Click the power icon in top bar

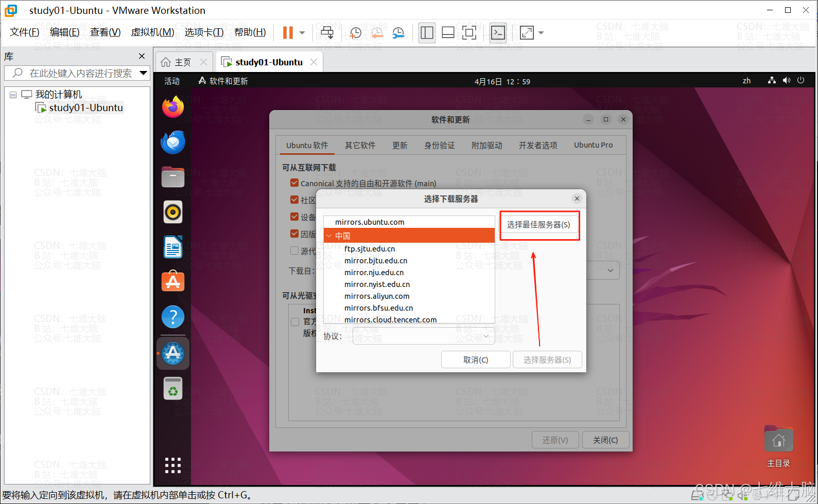point(800,80)
